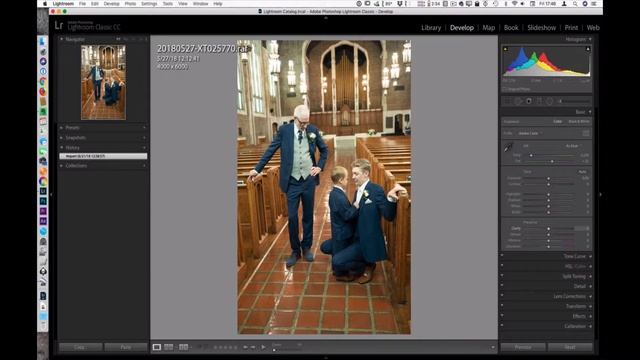Image resolution: width=640 pixels, height=360 pixels.
Task: Open toolbar content options dropdown arrow
Action: (x=493, y=347)
